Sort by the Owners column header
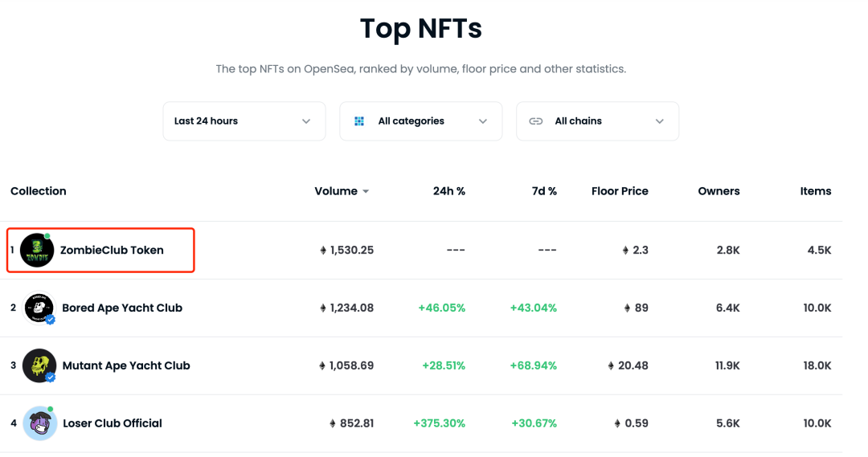 tap(719, 191)
